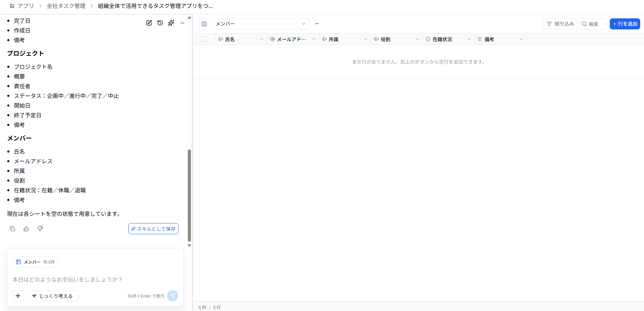Image resolution: width=644 pixels, height=311 pixels.
Task: Click the chat scrollbar up arrow
Action: pos(189,17)
